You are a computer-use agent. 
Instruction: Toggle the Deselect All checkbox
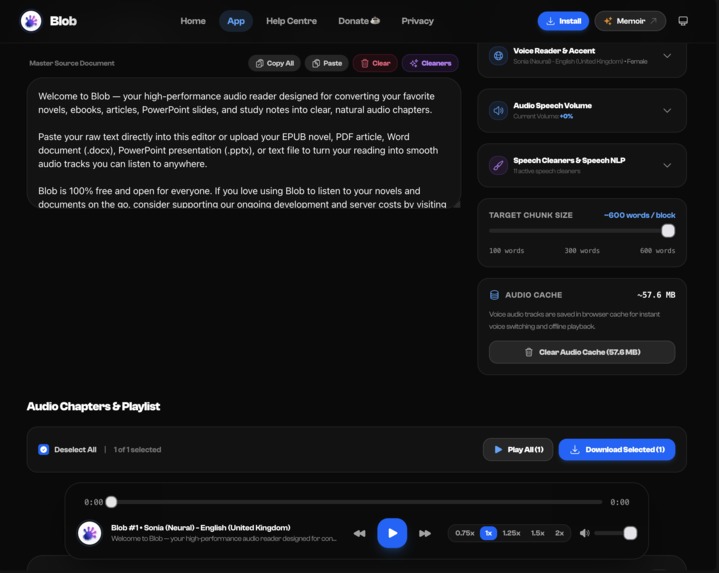[44, 450]
